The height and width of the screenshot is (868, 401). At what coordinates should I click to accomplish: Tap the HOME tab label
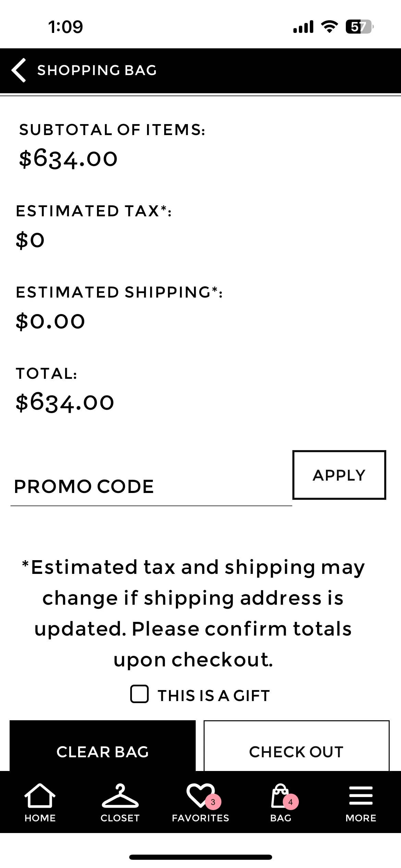coord(40,818)
